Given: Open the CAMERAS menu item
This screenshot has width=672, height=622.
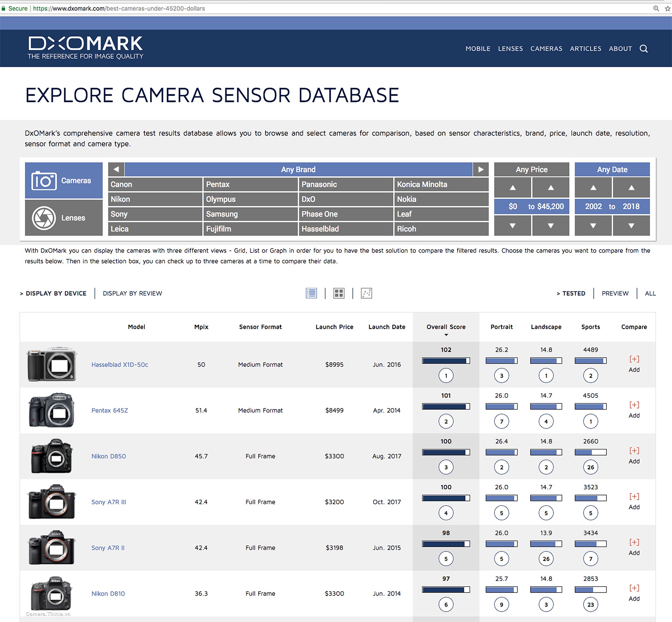Looking at the screenshot, I should tap(545, 49).
